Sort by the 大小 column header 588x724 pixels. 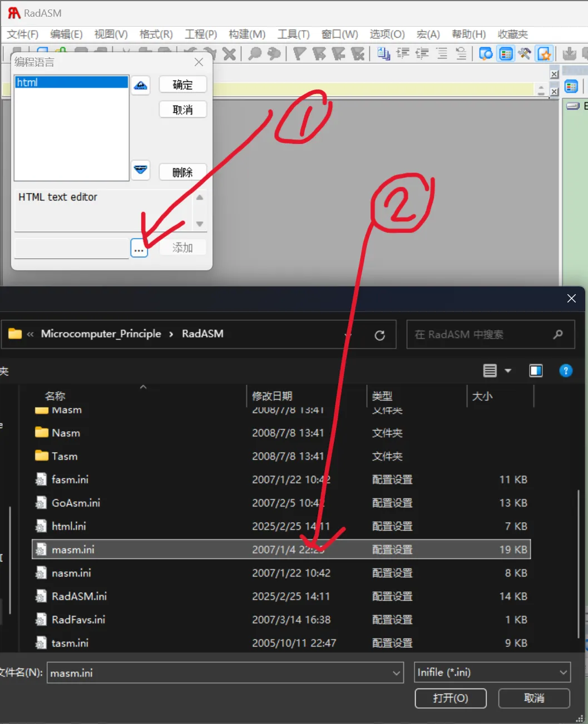tap(482, 396)
